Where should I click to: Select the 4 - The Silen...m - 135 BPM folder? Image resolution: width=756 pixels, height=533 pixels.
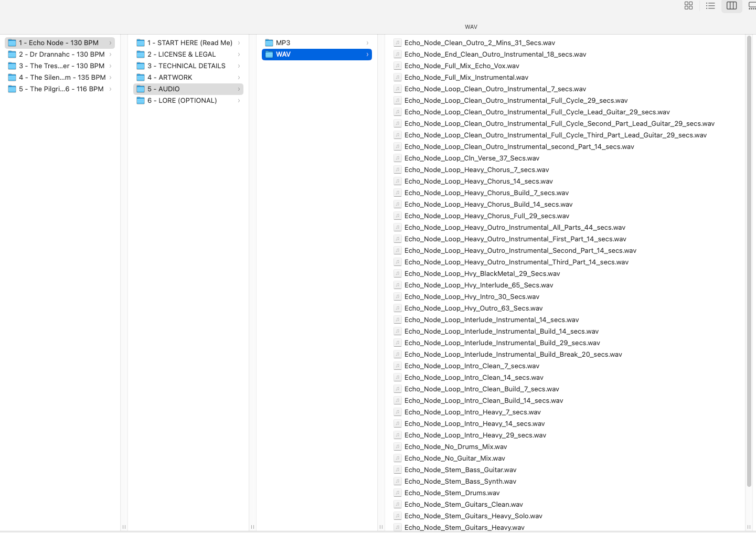tap(62, 78)
